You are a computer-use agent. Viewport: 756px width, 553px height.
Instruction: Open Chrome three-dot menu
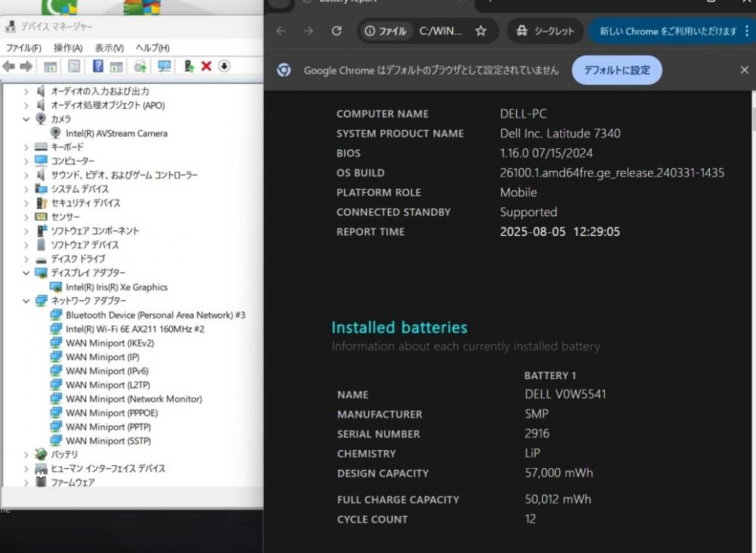coord(747,31)
